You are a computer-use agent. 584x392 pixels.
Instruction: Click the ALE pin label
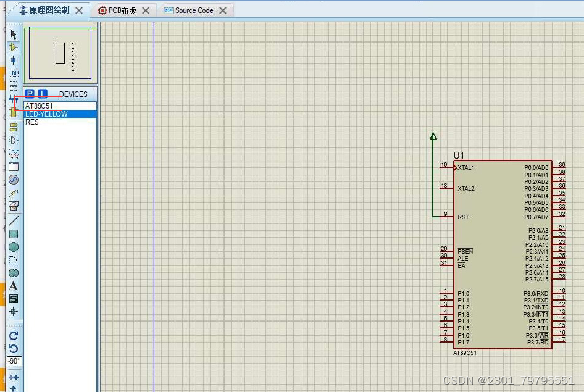(462, 259)
